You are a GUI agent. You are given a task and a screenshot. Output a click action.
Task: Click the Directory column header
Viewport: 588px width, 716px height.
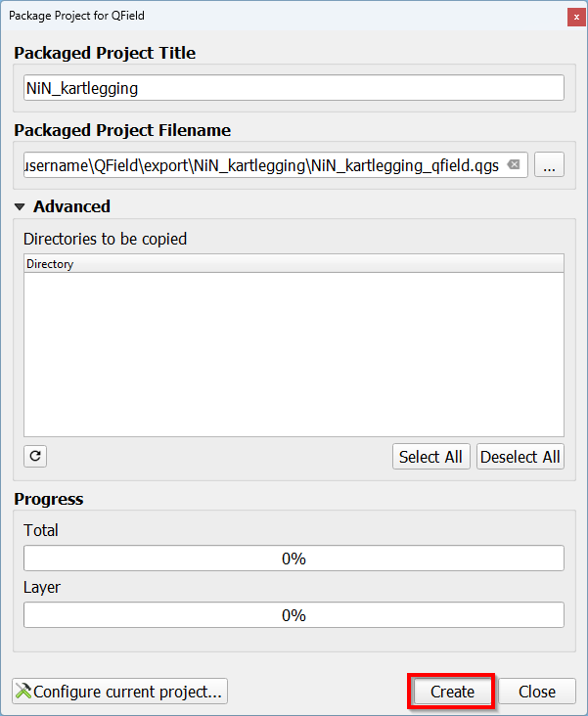pyautogui.click(x=294, y=263)
